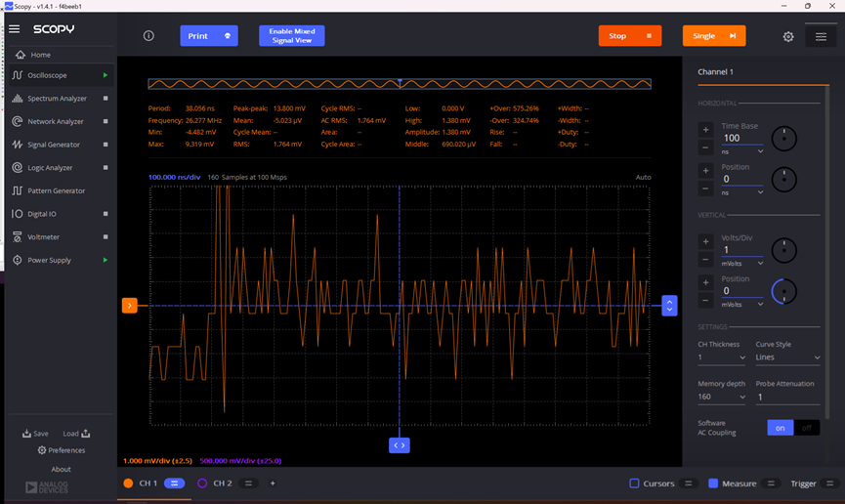Viewport: 845px width, 504px height.
Task: Open the Time Base unit dropdown
Action: coord(742,151)
